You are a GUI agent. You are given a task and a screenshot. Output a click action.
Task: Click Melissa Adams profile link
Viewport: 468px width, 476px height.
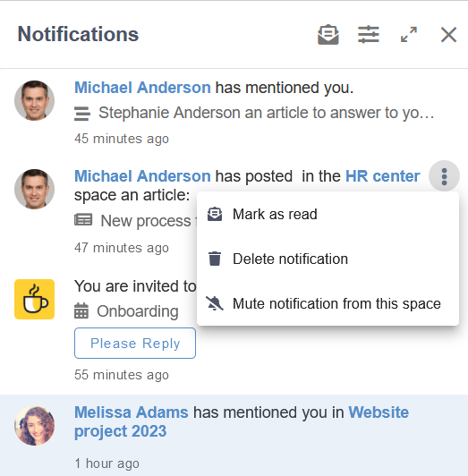[x=132, y=412]
